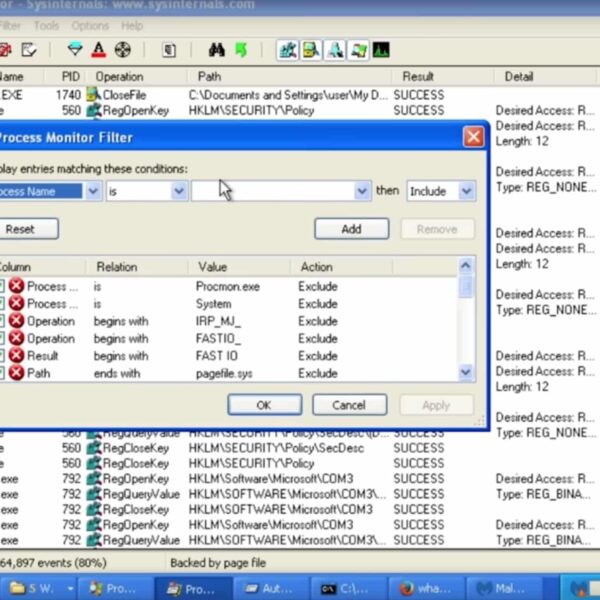Toggle checkbox for FASTIO_ operation filter
Screen dimensions: 600x600
click(2, 338)
